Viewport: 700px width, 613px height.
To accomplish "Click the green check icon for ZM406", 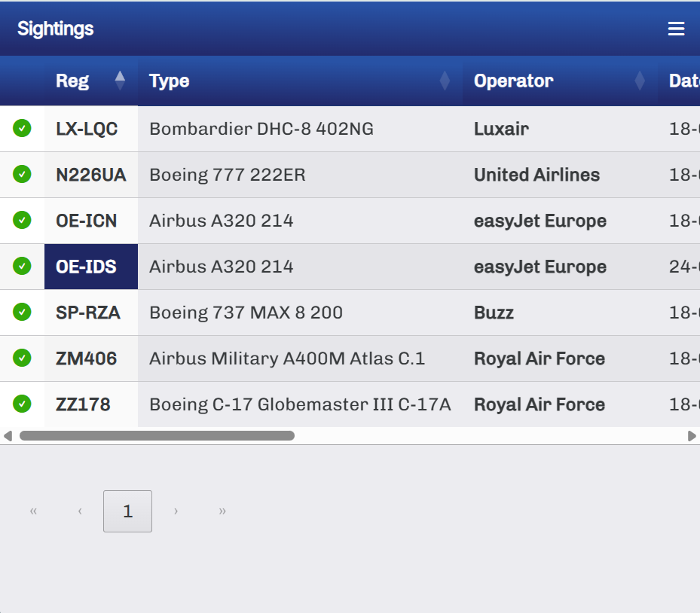I will coord(22,358).
